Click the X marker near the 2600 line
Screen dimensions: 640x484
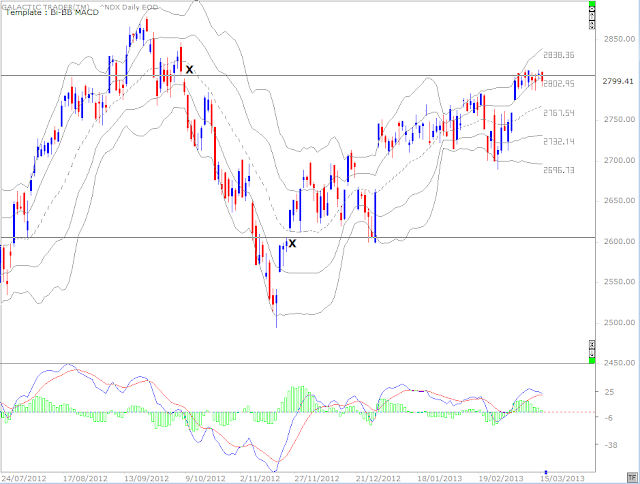(x=292, y=244)
